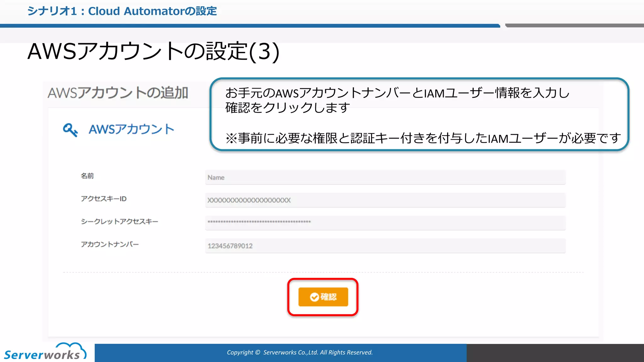Click the 名前 field label

87,176
